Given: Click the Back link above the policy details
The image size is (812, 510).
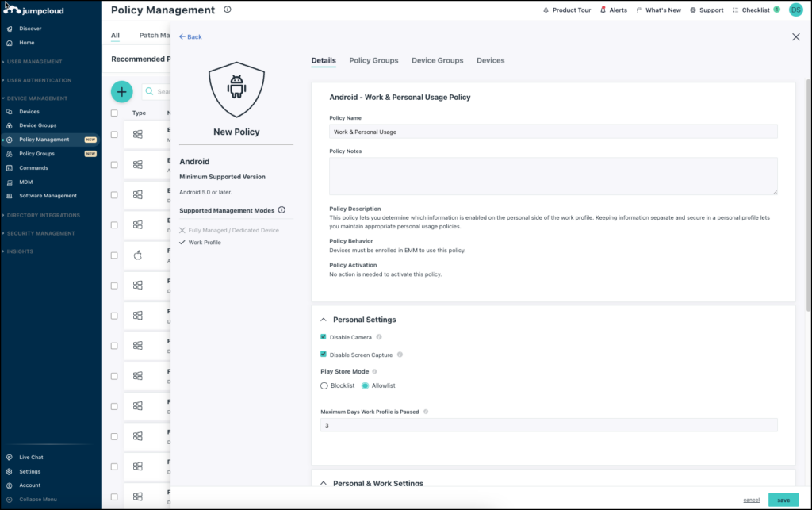Looking at the screenshot, I should tap(190, 36).
